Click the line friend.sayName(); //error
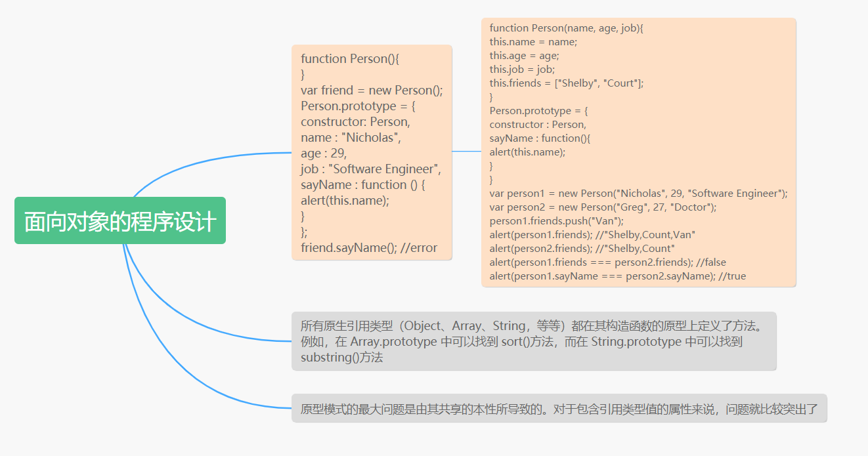The height and width of the screenshot is (456, 868). (369, 248)
